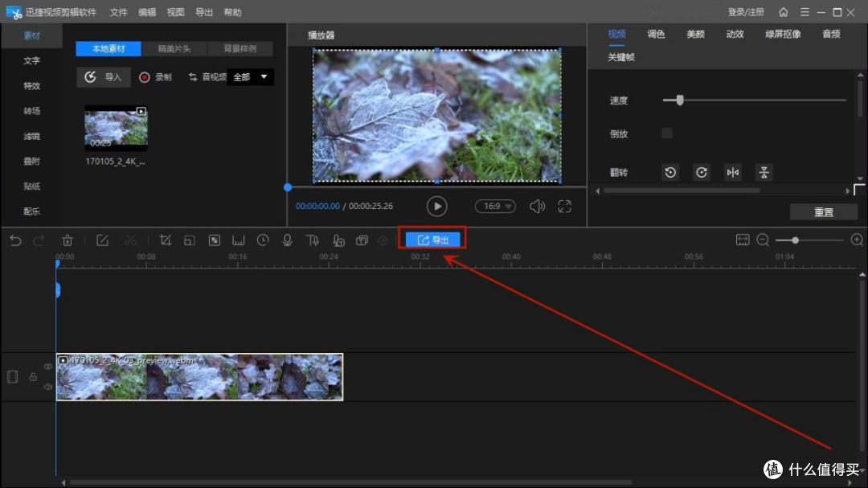Open the voice-over microphone tool
This screenshot has height=488, width=868.
click(287, 240)
